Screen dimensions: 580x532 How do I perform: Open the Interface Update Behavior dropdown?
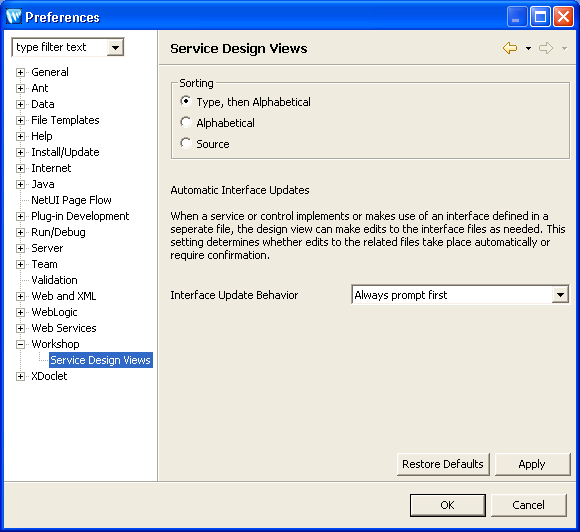coord(560,295)
